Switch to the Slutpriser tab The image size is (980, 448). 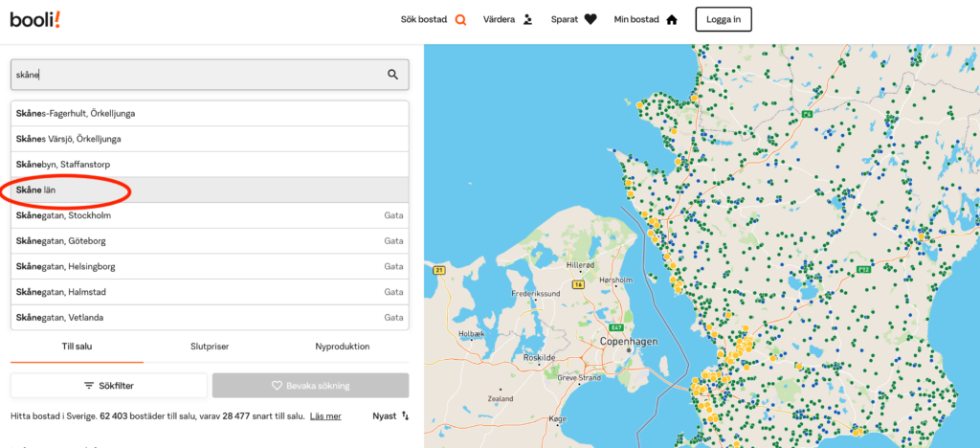[210, 347]
